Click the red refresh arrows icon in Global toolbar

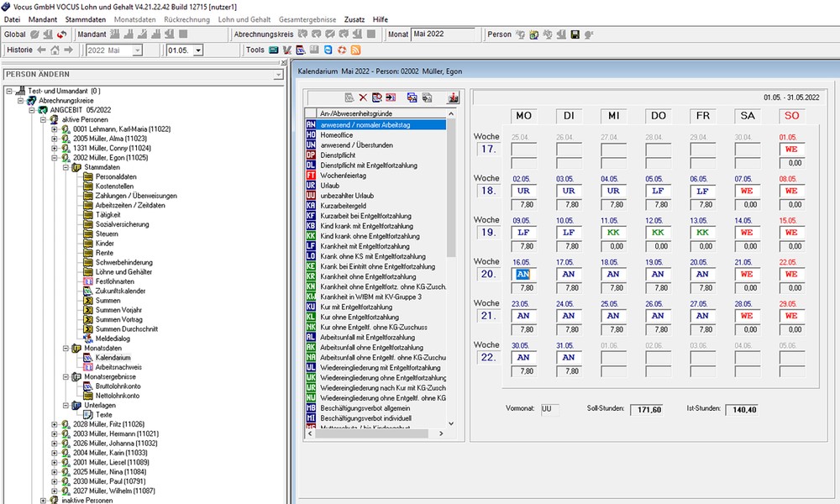(x=61, y=34)
